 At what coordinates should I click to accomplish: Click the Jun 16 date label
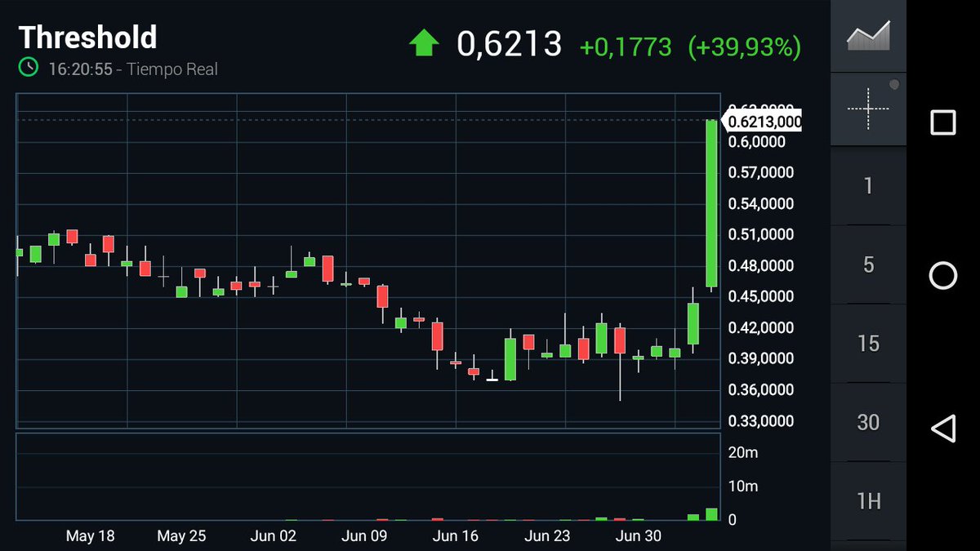(455, 536)
